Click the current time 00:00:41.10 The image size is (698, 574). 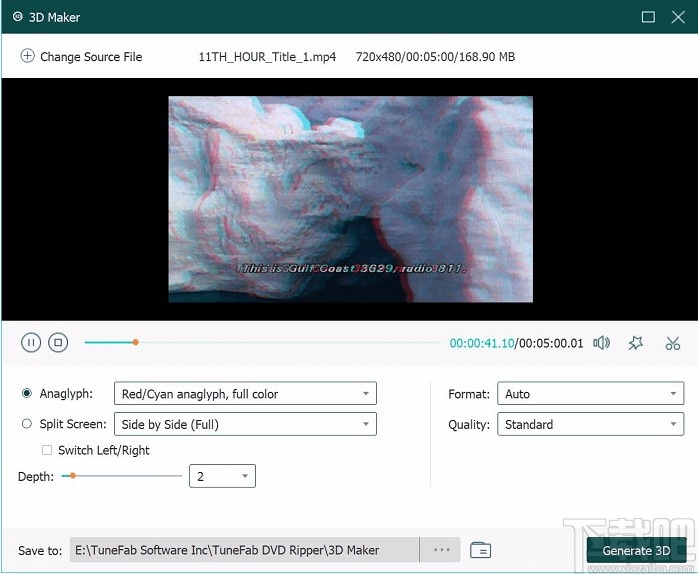(x=482, y=343)
